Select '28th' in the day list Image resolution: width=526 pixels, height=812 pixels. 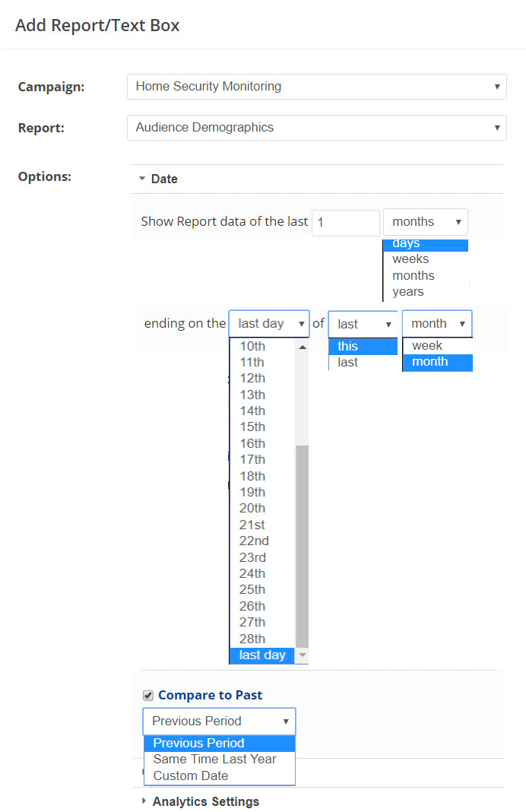pyautogui.click(x=252, y=639)
